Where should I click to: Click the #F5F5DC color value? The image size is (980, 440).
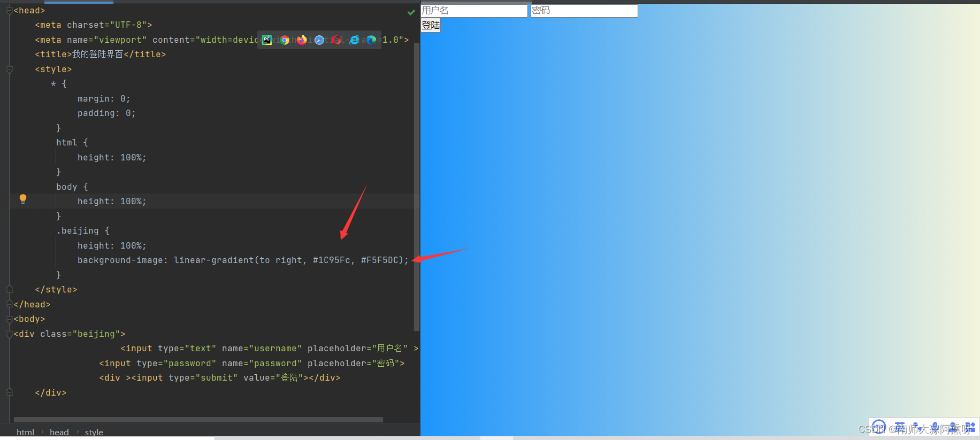point(379,260)
